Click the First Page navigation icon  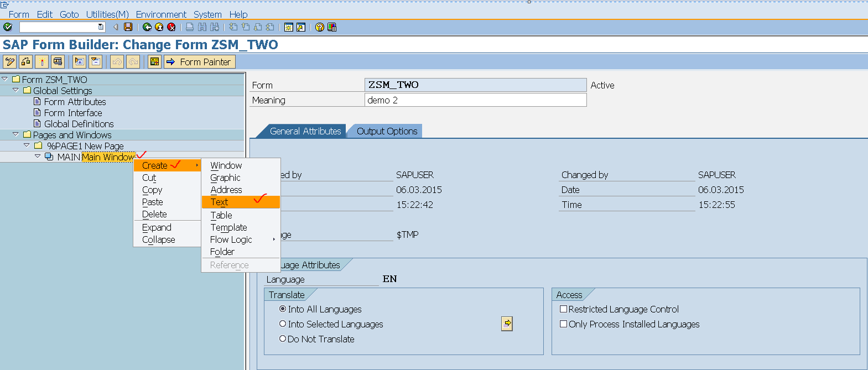(x=233, y=27)
